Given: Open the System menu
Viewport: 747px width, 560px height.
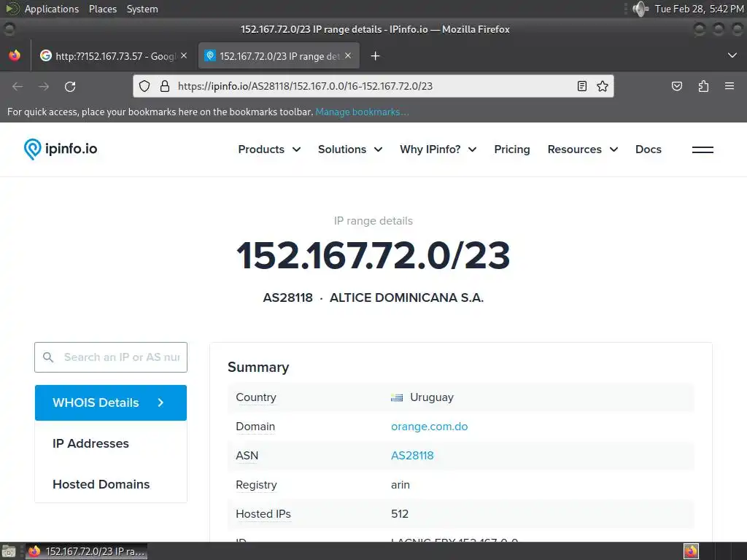Looking at the screenshot, I should pos(142,9).
